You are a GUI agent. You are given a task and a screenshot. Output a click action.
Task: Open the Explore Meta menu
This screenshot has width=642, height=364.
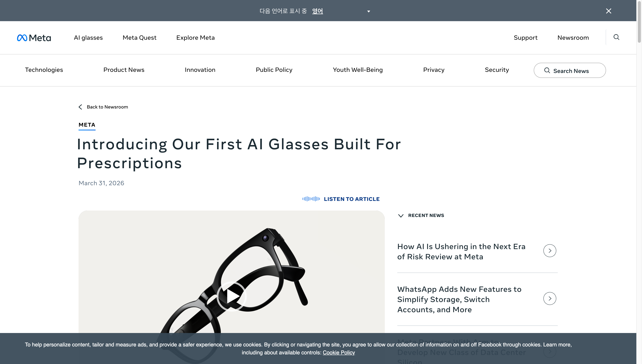[x=196, y=38]
